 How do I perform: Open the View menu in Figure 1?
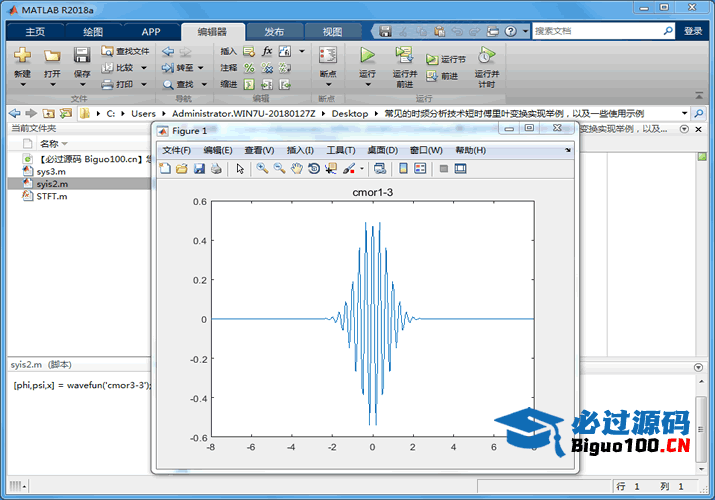click(259, 150)
